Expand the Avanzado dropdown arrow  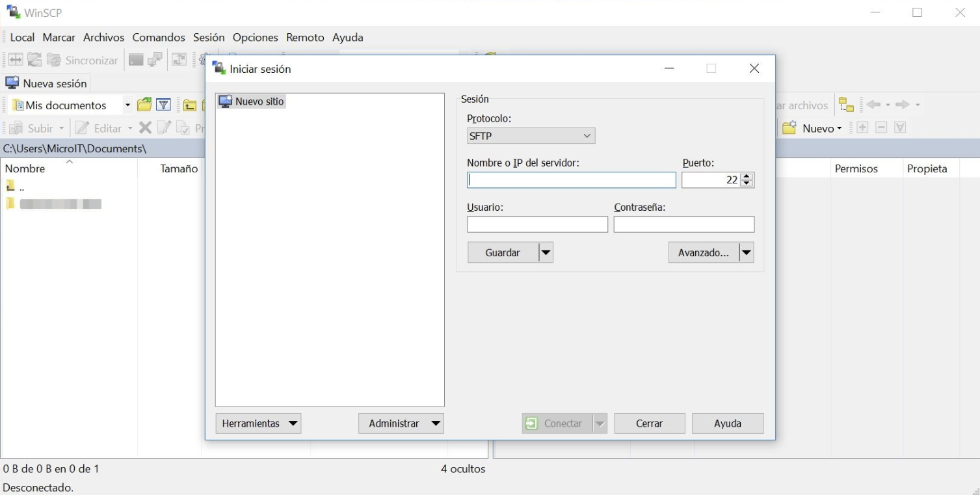tap(747, 252)
